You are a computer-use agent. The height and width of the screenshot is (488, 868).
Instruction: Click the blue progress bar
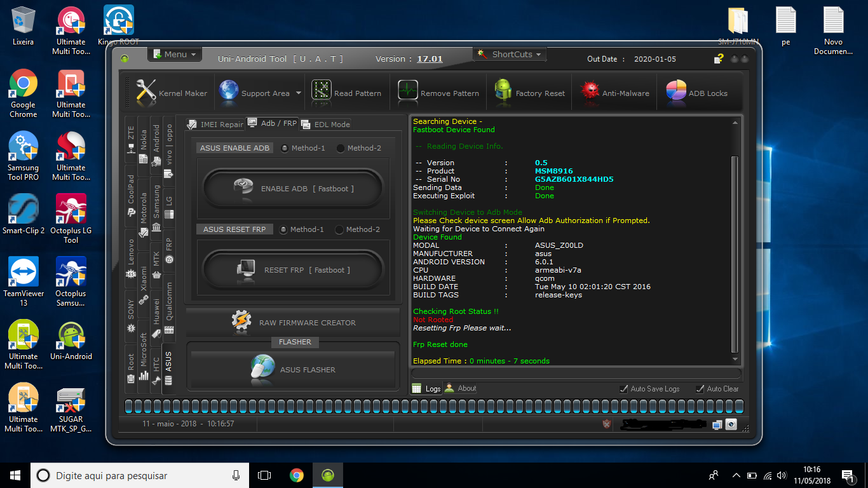tap(433, 407)
